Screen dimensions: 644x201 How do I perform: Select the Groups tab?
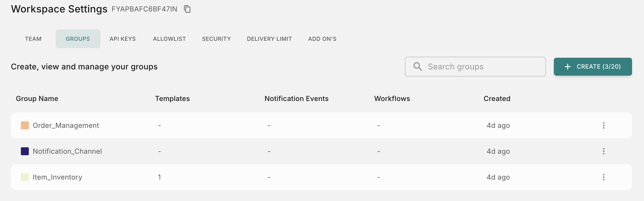point(78,39)
